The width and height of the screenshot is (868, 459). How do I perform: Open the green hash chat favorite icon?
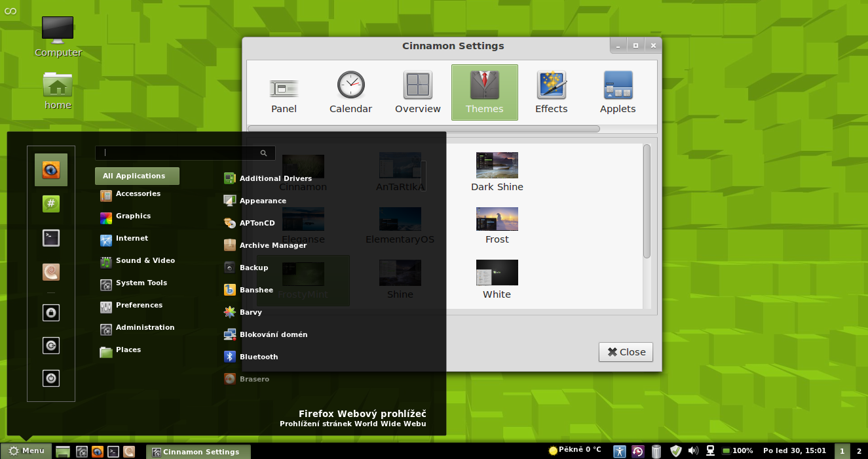[51, 204]
